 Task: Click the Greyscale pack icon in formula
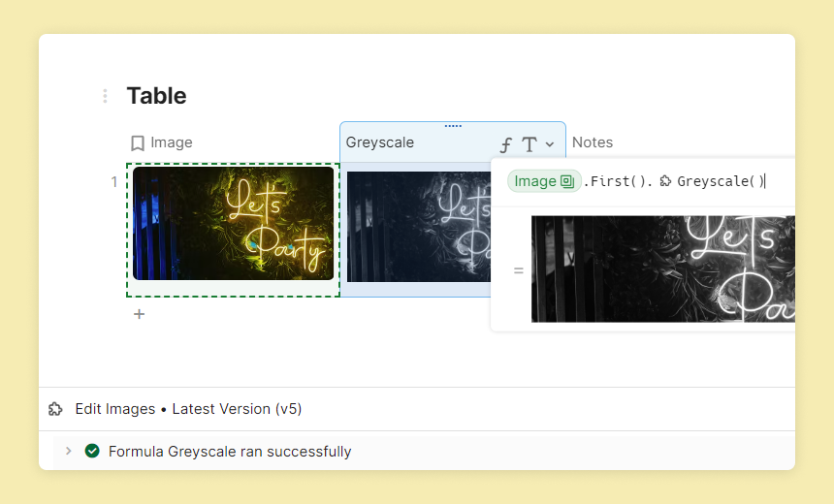coord(665,181)
